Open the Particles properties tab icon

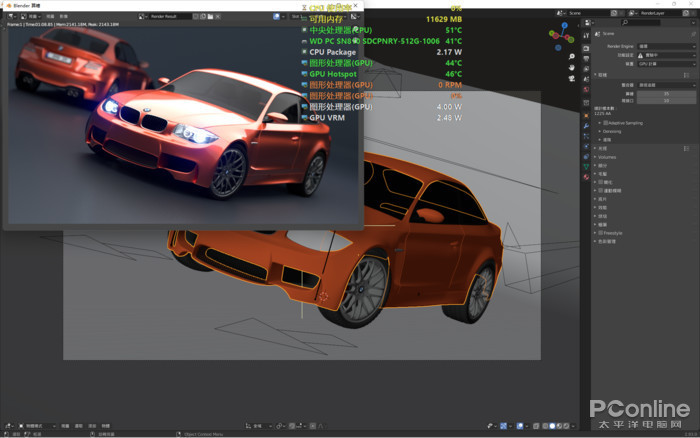pos(586,136)
